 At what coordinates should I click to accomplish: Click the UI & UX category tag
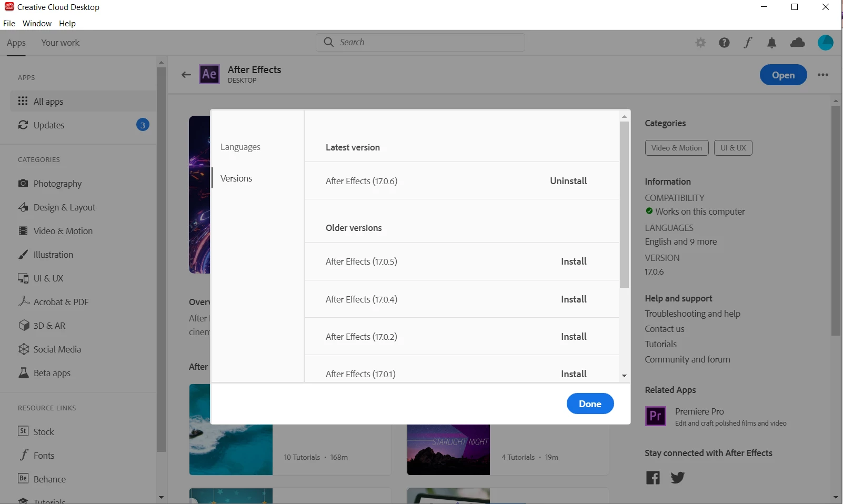tap(733, 148)
